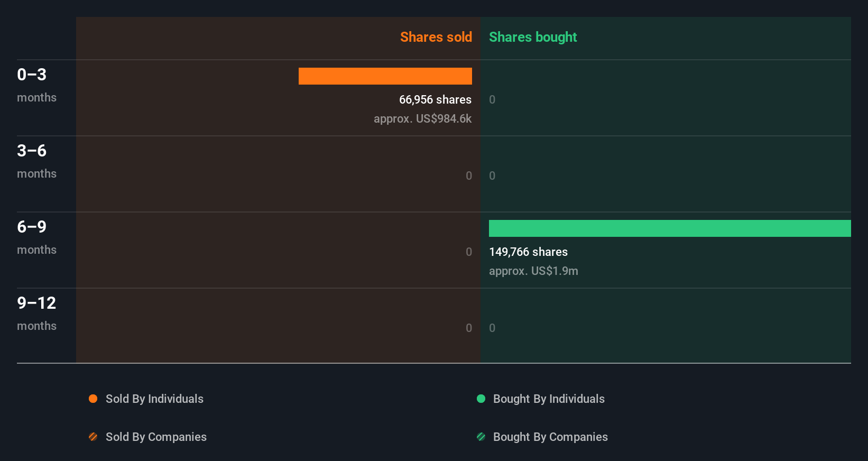The width and height of the screenshot is (868, 461).
Task: Click the Shares bought column header
Action: click(533, 37)
